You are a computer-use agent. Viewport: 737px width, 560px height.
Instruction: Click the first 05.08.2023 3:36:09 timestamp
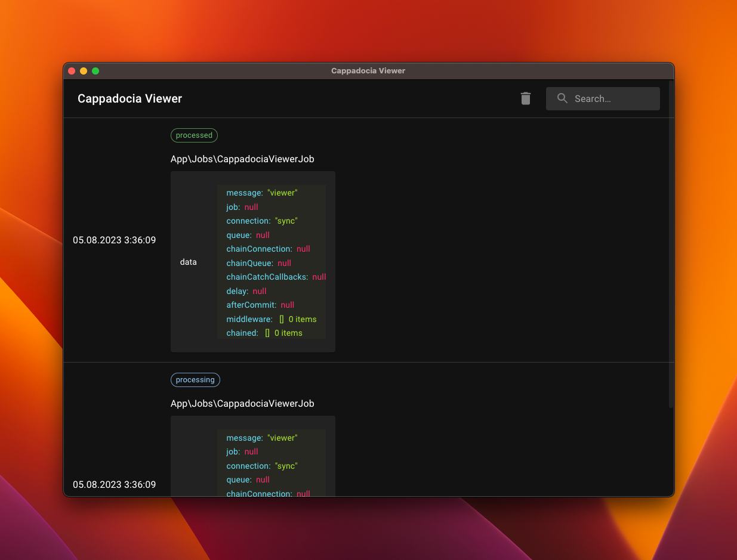pos(115,240)
